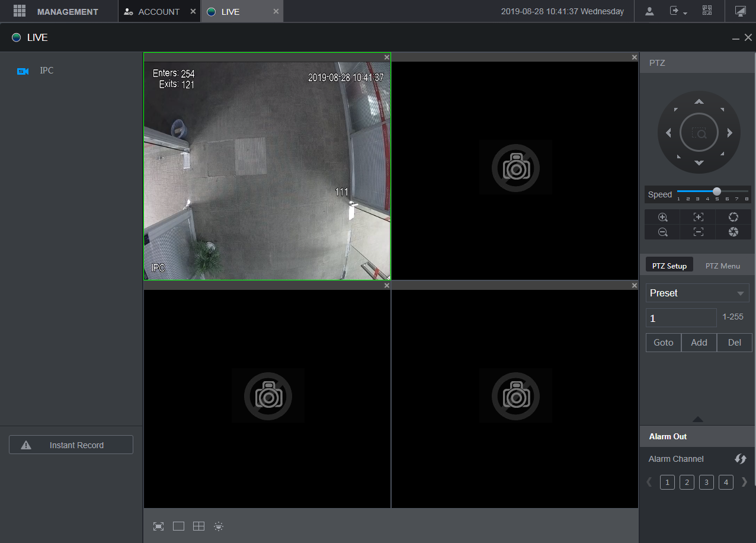
Task: Close the IPC live video window
Action: pos(387,58)
